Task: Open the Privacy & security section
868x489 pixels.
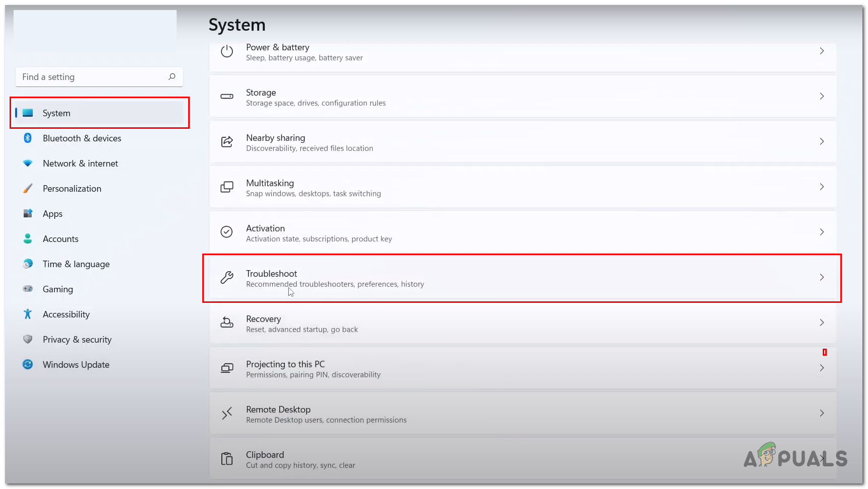Action: pyautogui.click(x=77, y=340)
